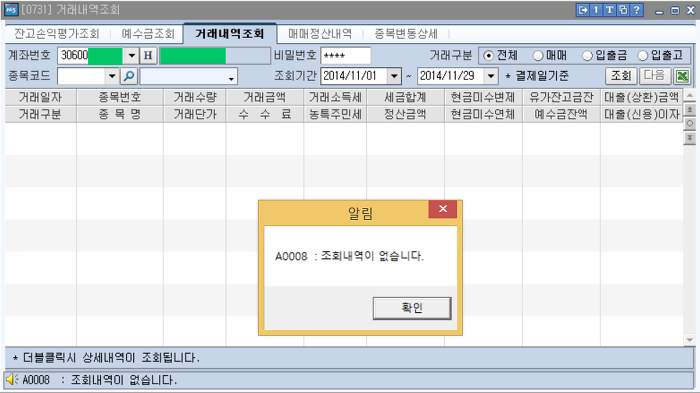700x393 pixels.
Task: Open the stock name dropdown list
Action: pyautogui.click(x=231, y=78)
